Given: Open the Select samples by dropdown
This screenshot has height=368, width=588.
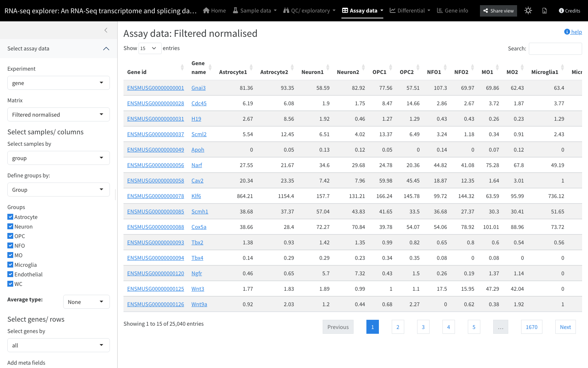Looking at the screenshot, I should pos(58,158).
